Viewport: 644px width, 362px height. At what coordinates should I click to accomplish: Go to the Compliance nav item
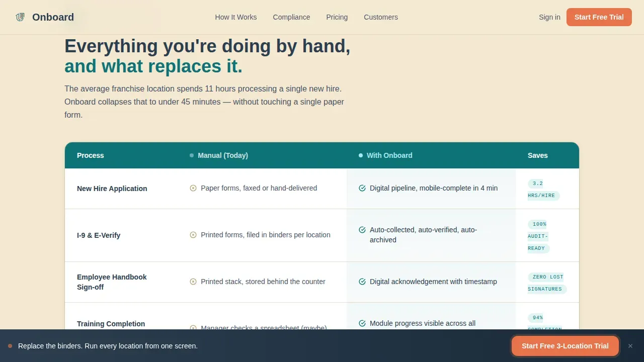tap(291, 17)
